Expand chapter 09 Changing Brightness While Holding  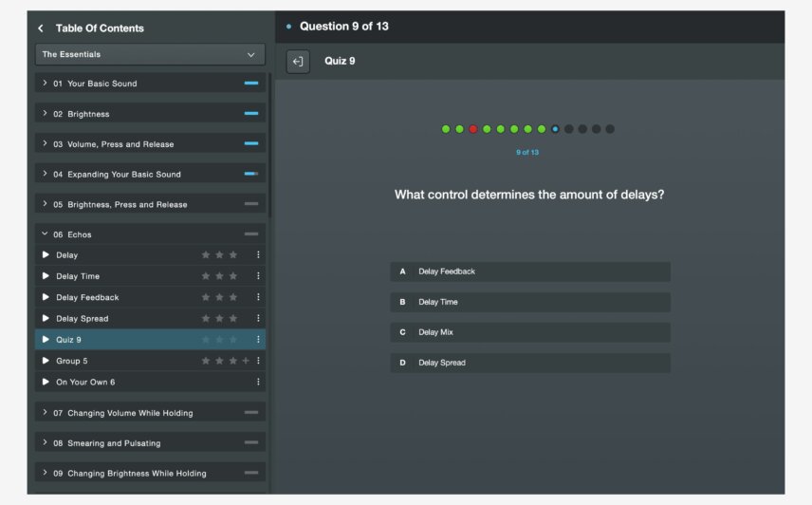point(45,473)
